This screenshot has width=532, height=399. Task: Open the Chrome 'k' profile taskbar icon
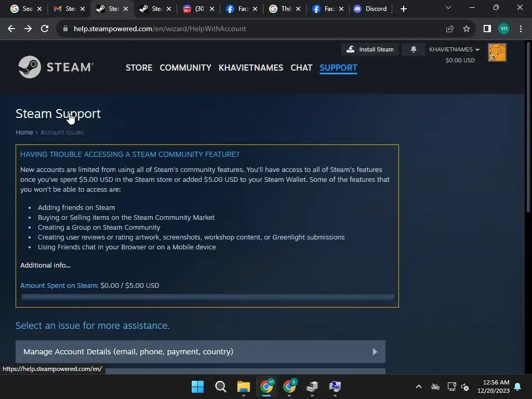coord(289,387)
